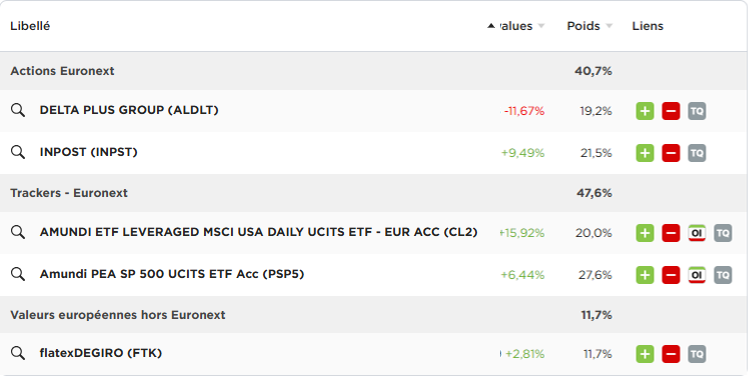
Task: Click OI icon on Amundi PEA SP 500 row
Action: [x=696, y=275]
